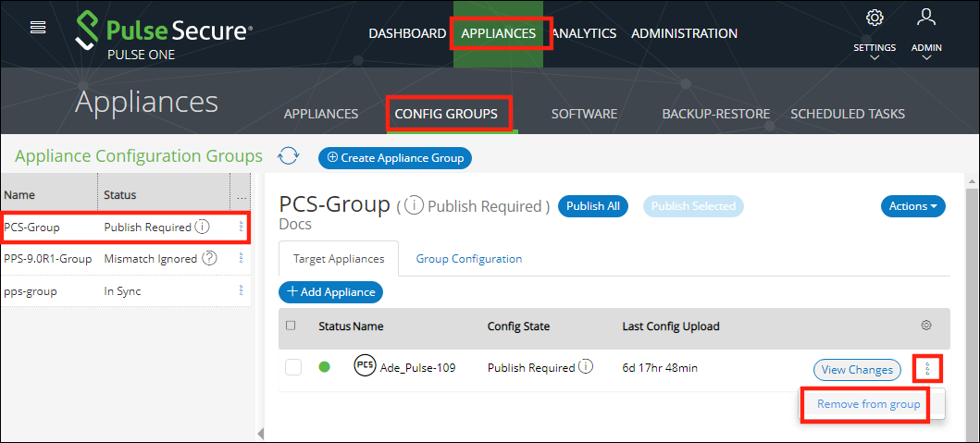Open the Analytics top menu
Viewport: 980px width, 443px height.
tap(584, 33)
